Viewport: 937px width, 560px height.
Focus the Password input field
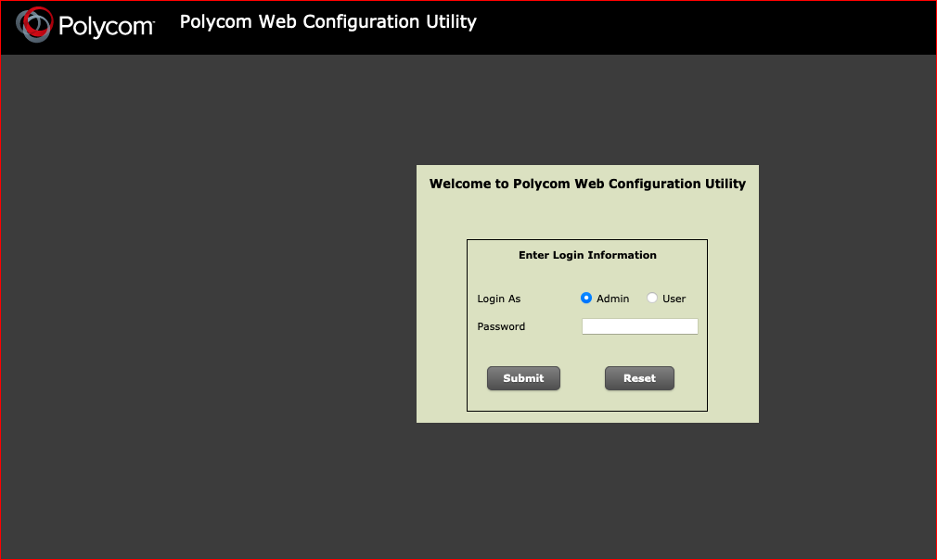[639, 326]
